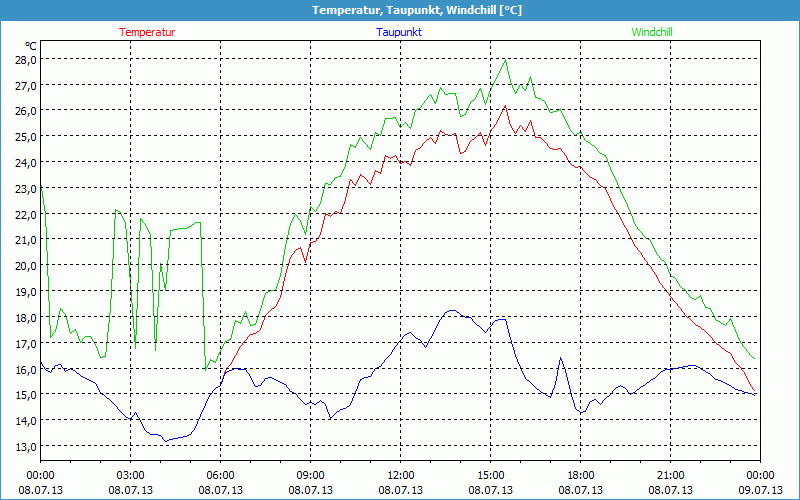The width and height of the screenshot is (800, 500).
Task: Click the 19,0 y-axis value
Action: 27,292
